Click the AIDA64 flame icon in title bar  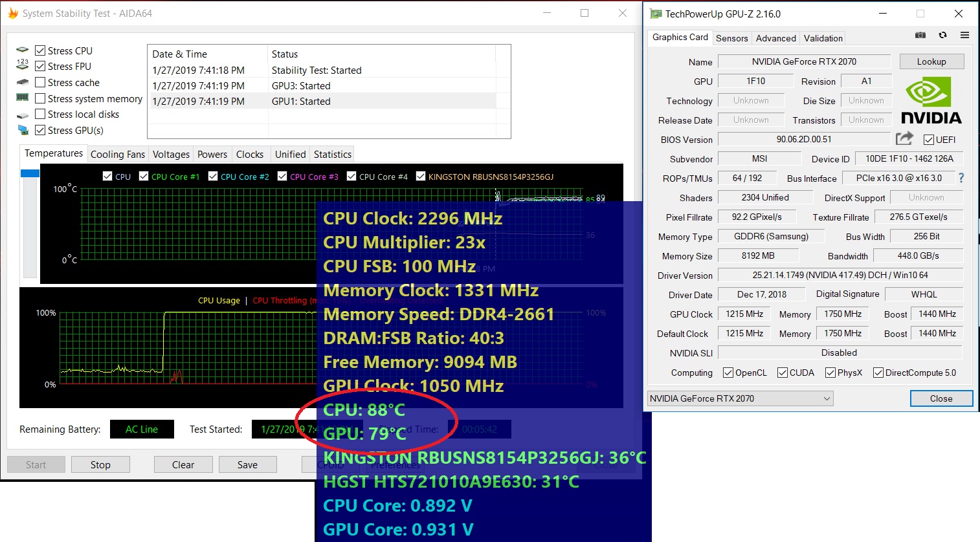(x=12, y=13)
